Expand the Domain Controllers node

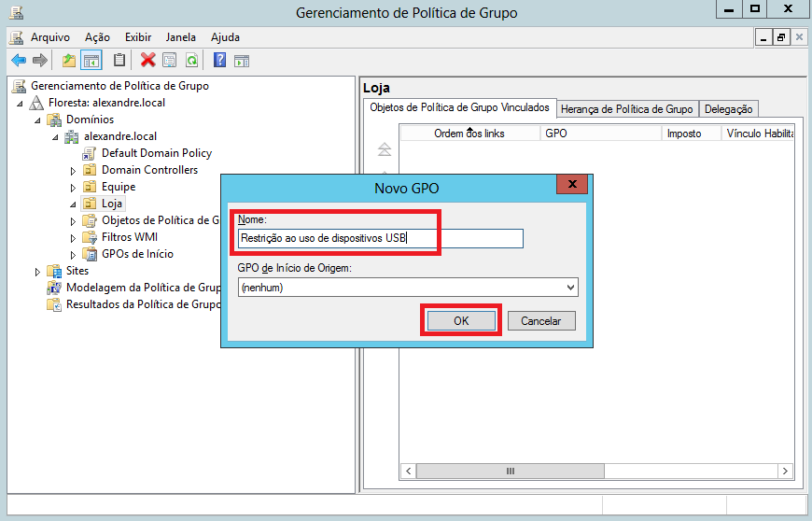73,170
